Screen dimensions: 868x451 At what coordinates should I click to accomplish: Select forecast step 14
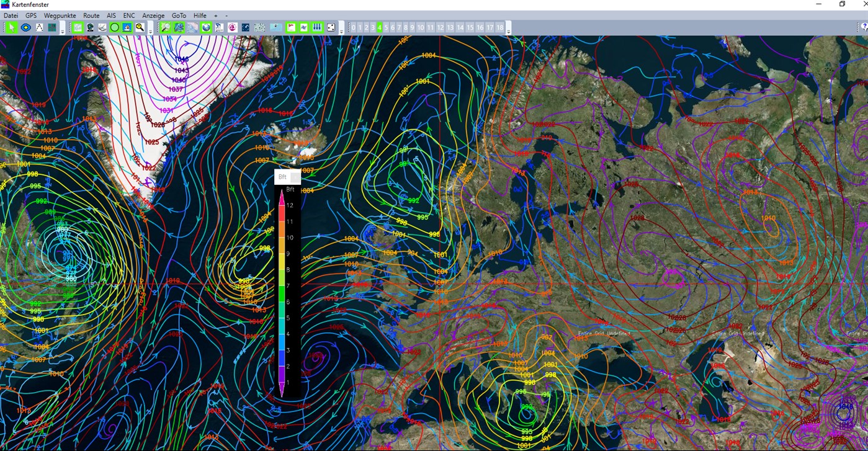(460, 27)
